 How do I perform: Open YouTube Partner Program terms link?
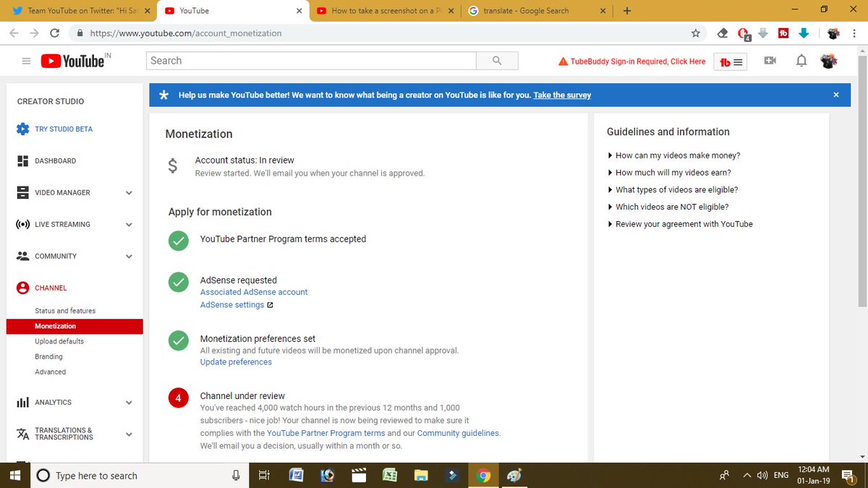point(326,433)
